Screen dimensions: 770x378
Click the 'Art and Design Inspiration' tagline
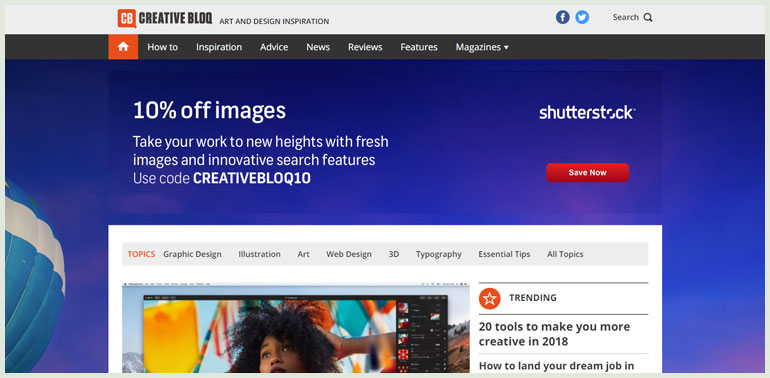point(274,22)
